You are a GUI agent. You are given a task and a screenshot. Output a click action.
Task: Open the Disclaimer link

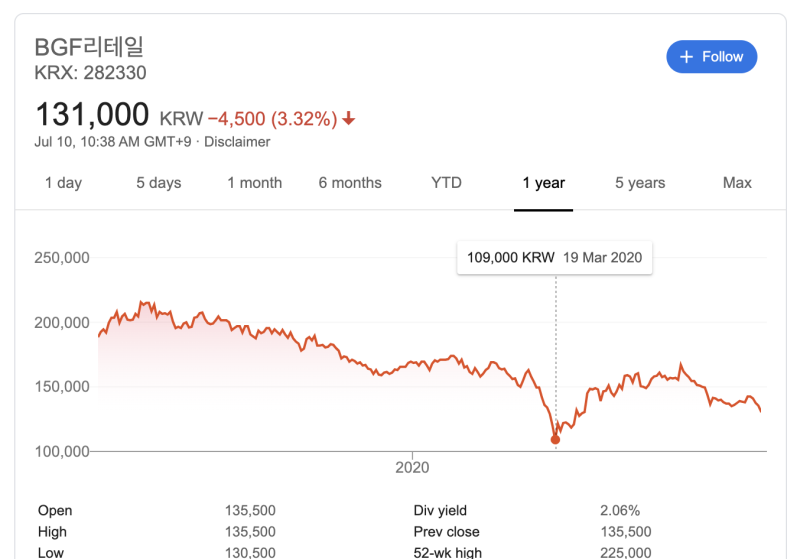click(237, 142)
